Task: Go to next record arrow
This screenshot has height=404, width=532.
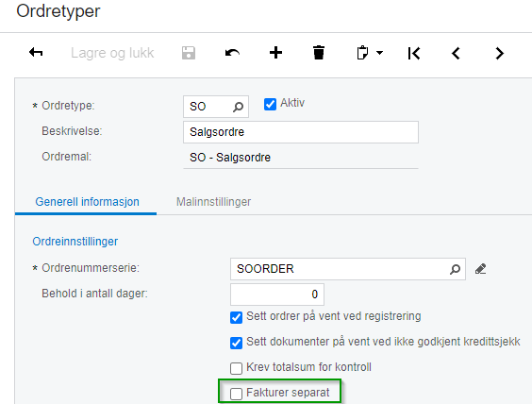Action: click(499, 53)
